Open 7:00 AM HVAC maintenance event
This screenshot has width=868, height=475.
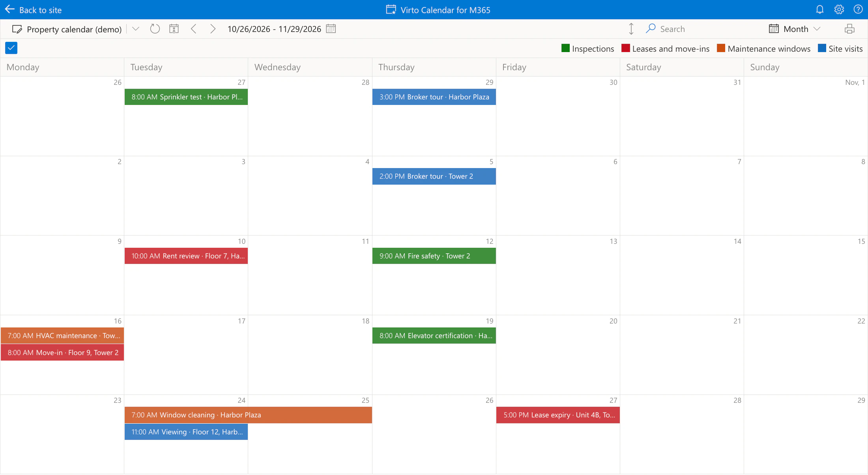(x=62, y=336)
